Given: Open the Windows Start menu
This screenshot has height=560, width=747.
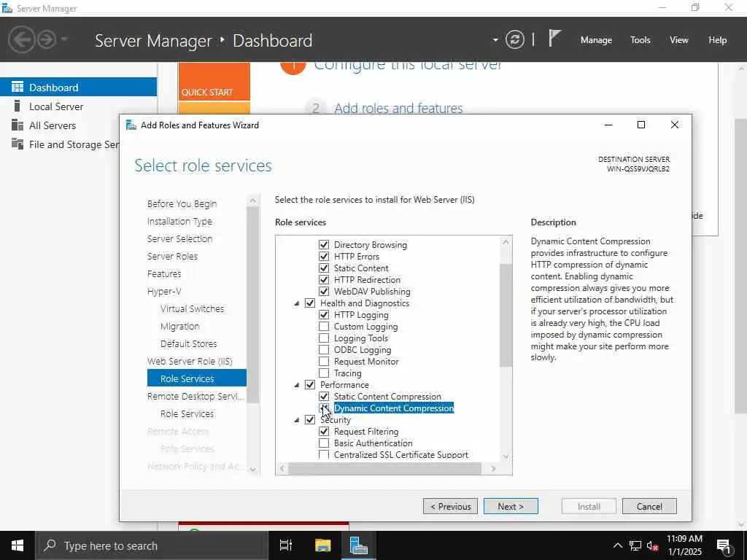Looking at the screenshot, I should tap(18, 545).
